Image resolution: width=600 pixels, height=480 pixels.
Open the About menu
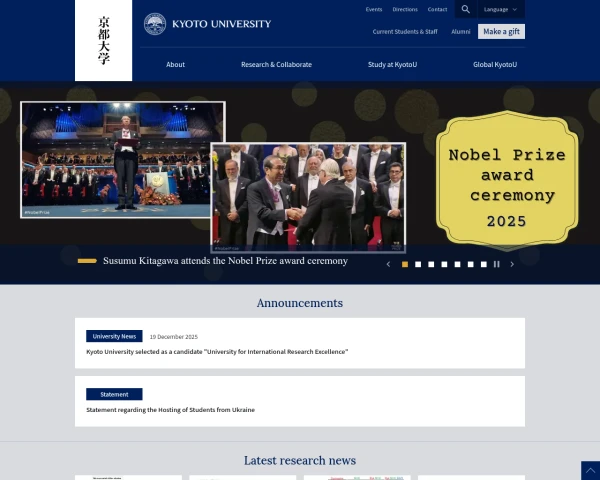[175, 65]
